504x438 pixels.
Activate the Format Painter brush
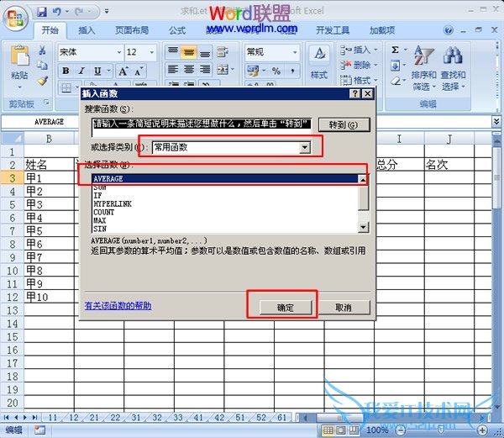pyautogui.click(x=42, y=81)
